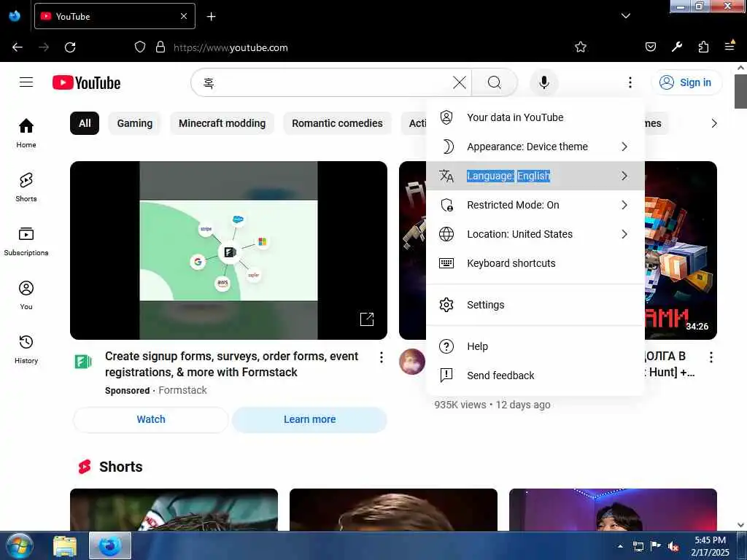Open the Formstack ad video thumbnail
The height and width of the screenshot is (560, 747).
(x=228, y=251)
